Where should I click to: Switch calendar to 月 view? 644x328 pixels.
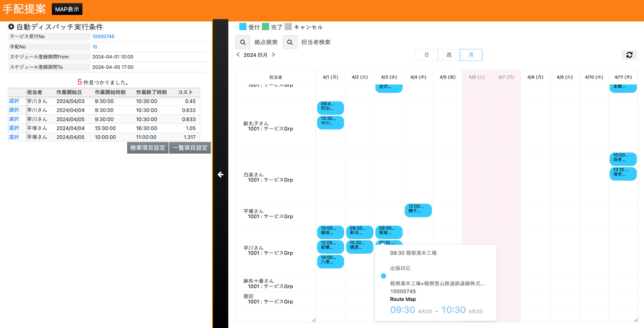[x=471, y=55]
